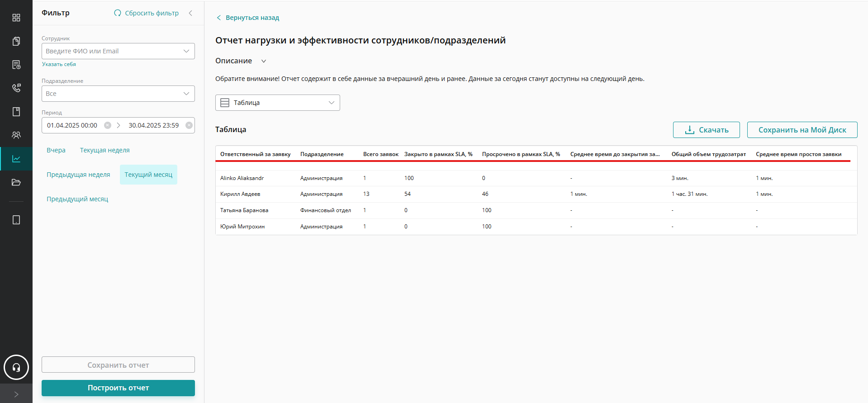Open the headset support button
868x403 pixels.
click(16, 367)
